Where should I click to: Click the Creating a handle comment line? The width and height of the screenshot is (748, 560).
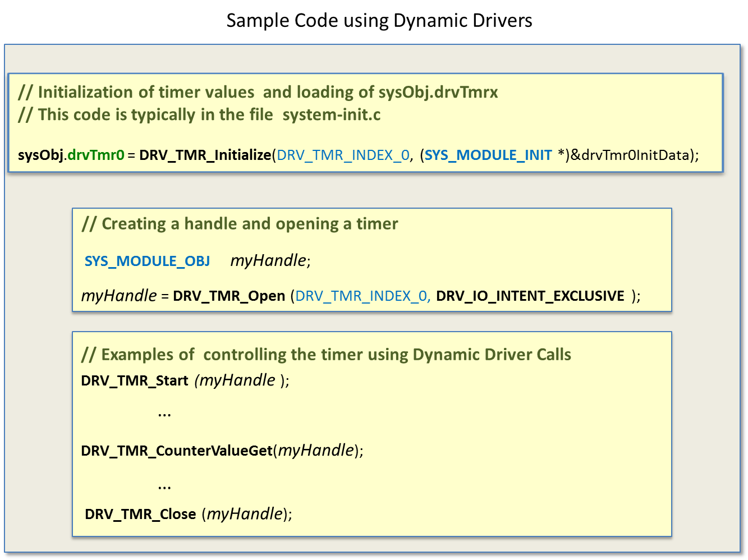point(241,223)
